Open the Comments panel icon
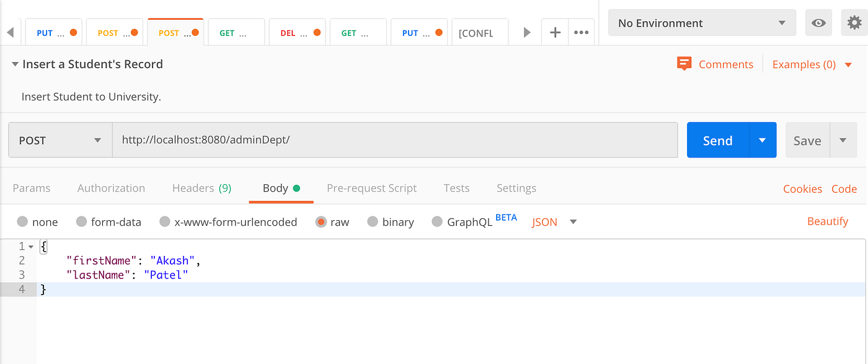Image resolution: width=868 pixels, height=364 pixels. (684, 63)
